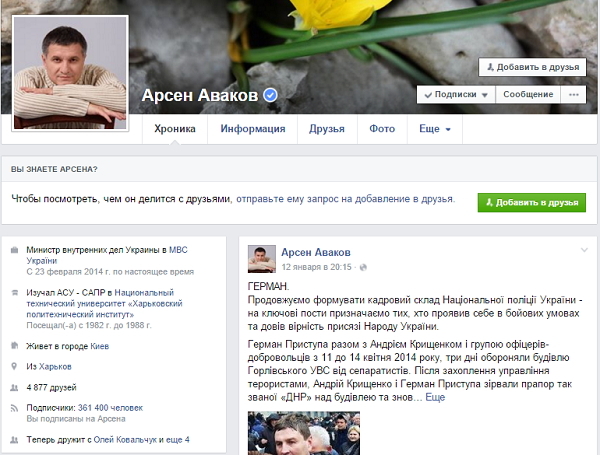Click the briefcase work icon beside Министр внутренних дел
The width and height of the screenshot is (600, 455).
point(14,250)
